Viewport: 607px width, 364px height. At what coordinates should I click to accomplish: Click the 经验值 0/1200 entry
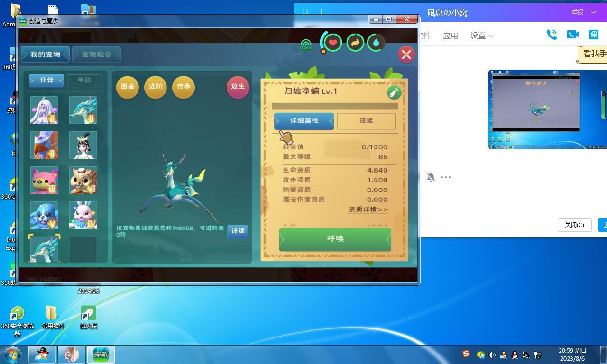(335, 147)
